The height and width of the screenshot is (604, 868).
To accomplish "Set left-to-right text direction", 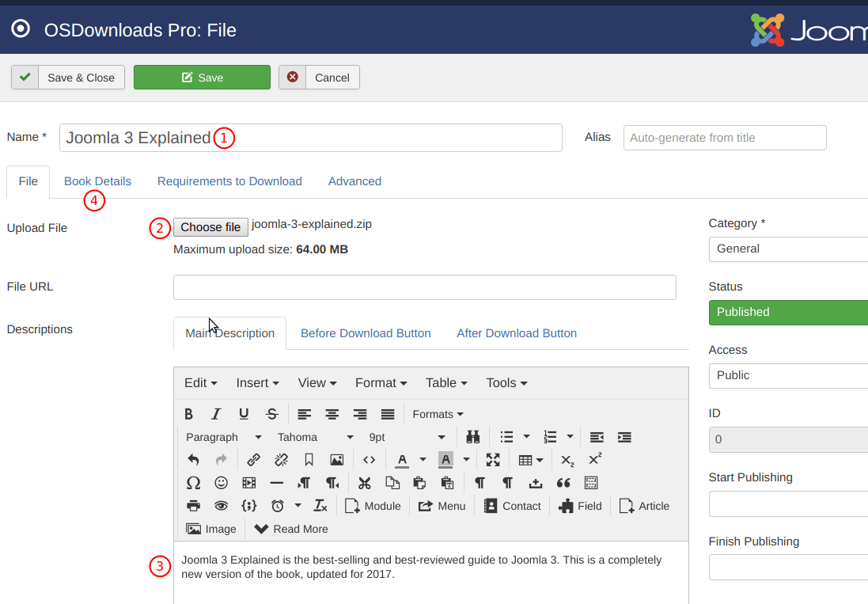I will click(x=304, y=483).
